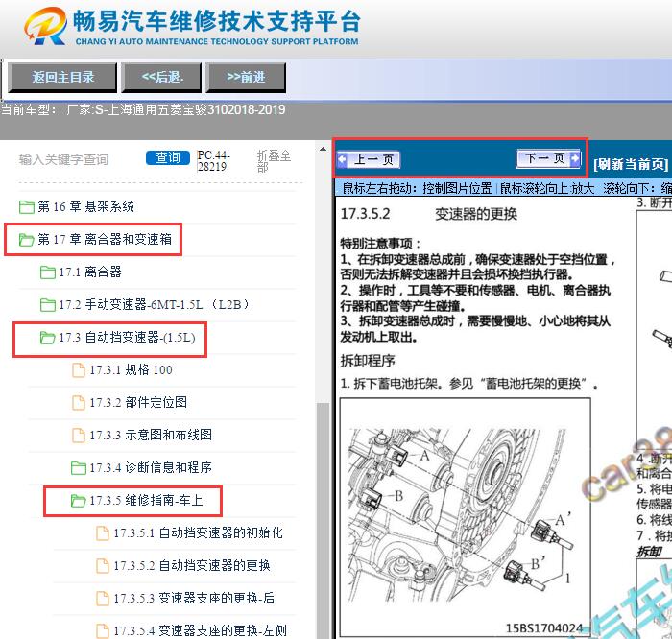
Task: Click the PC.44-28219 code text
Action: click(213, 160)
